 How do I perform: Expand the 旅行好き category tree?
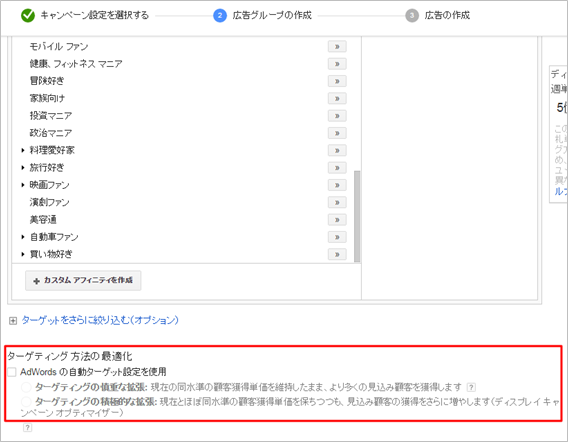click(x=23, y=168)
